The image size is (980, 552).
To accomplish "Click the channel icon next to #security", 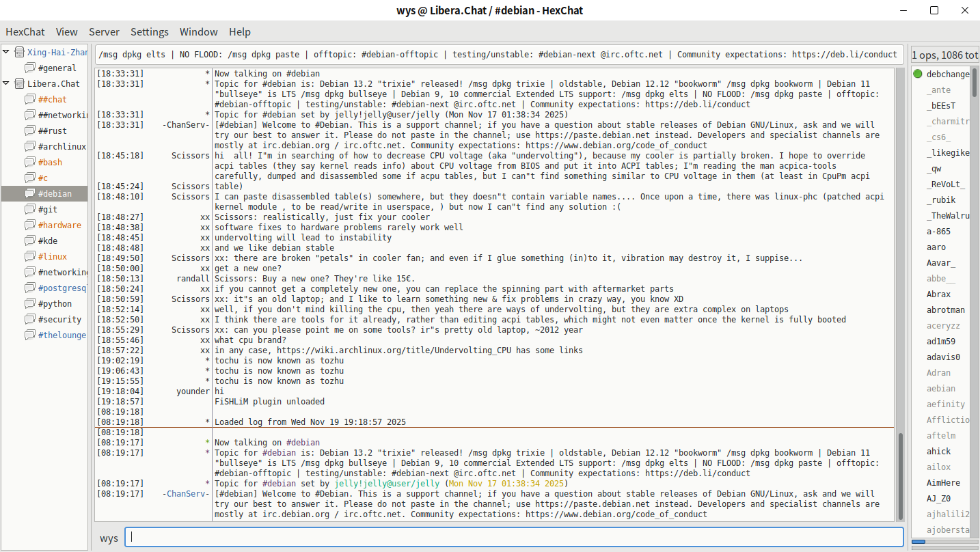I will (x=29, y=320).
